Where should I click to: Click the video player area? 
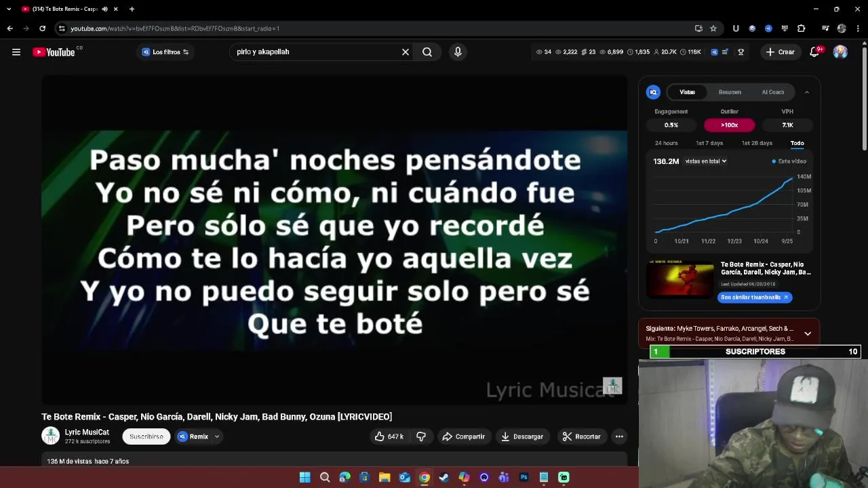pyautogui.click(x=334, y=240)
